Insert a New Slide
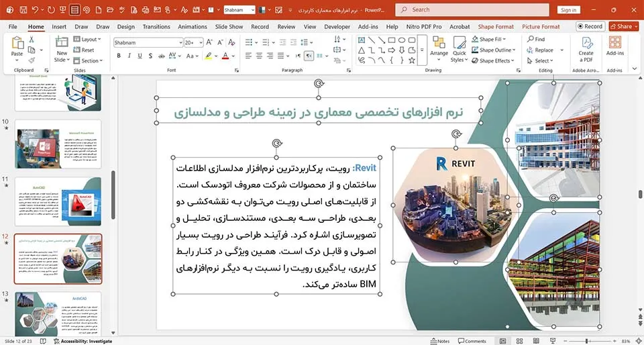This screenshot has width=644, height=345. pos(62,50)
